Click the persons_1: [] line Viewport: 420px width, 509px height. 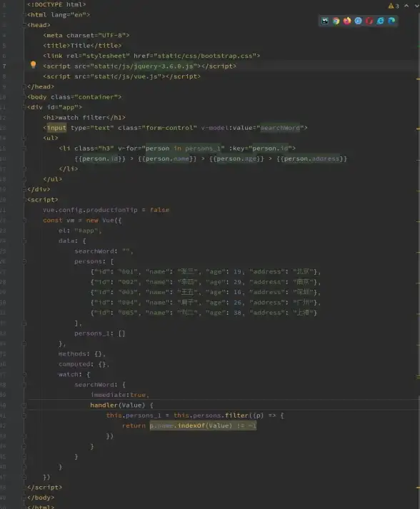click(x=100, y=333)
